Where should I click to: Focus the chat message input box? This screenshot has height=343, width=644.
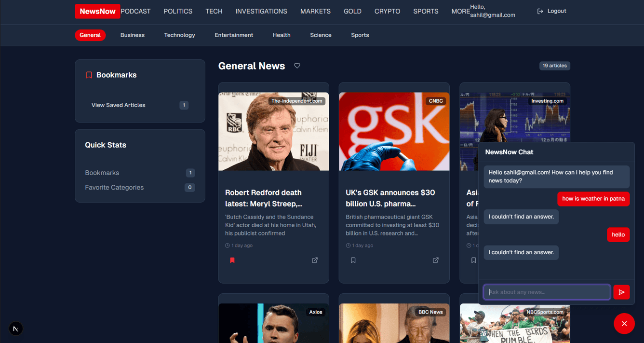(x=547, y=292)
